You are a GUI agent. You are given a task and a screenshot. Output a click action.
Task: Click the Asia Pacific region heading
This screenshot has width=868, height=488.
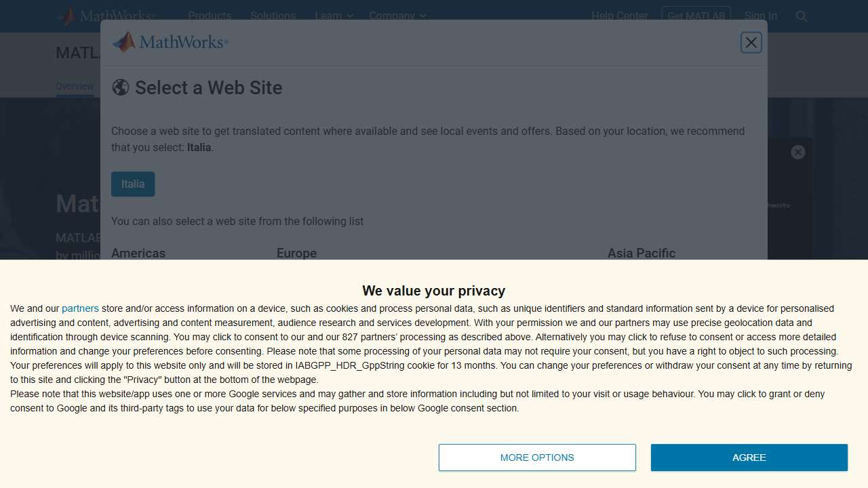point(641,253)
